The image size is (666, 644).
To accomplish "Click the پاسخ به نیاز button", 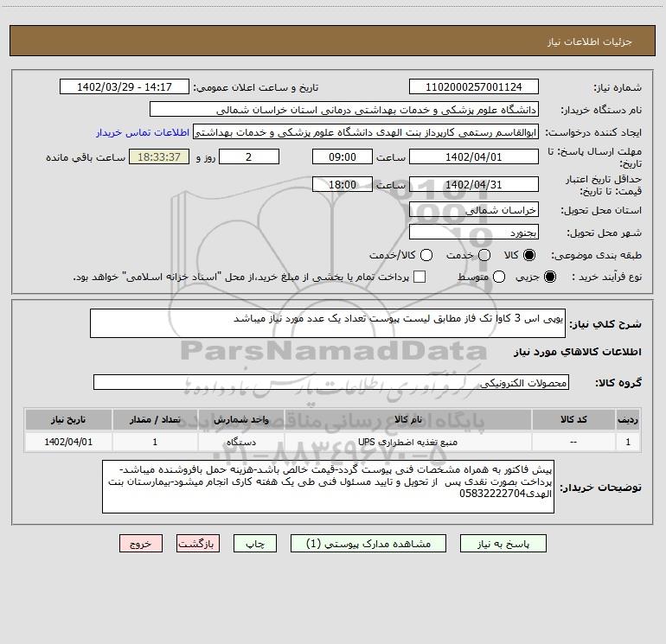I will pyautogui.click(x=503, y=544).
